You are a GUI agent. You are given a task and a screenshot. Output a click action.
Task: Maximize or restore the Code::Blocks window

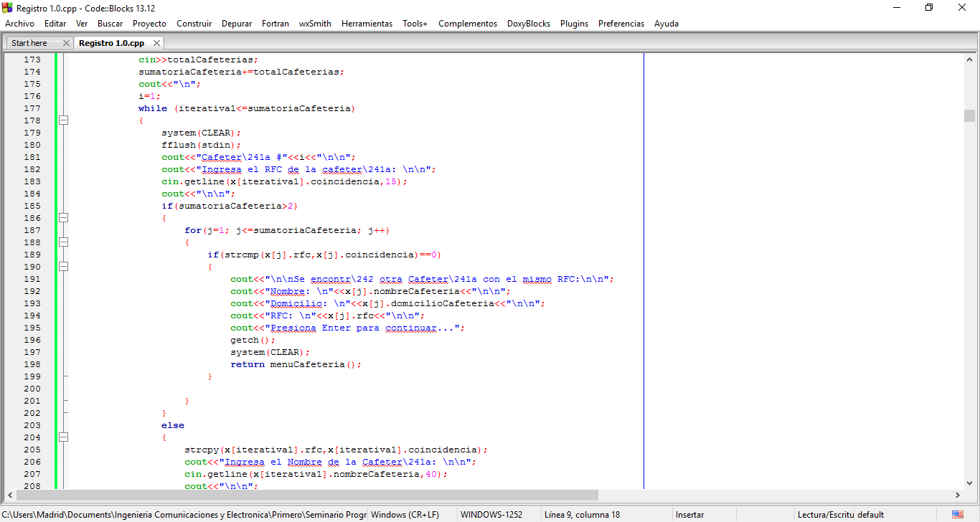(x=929, y=7)
